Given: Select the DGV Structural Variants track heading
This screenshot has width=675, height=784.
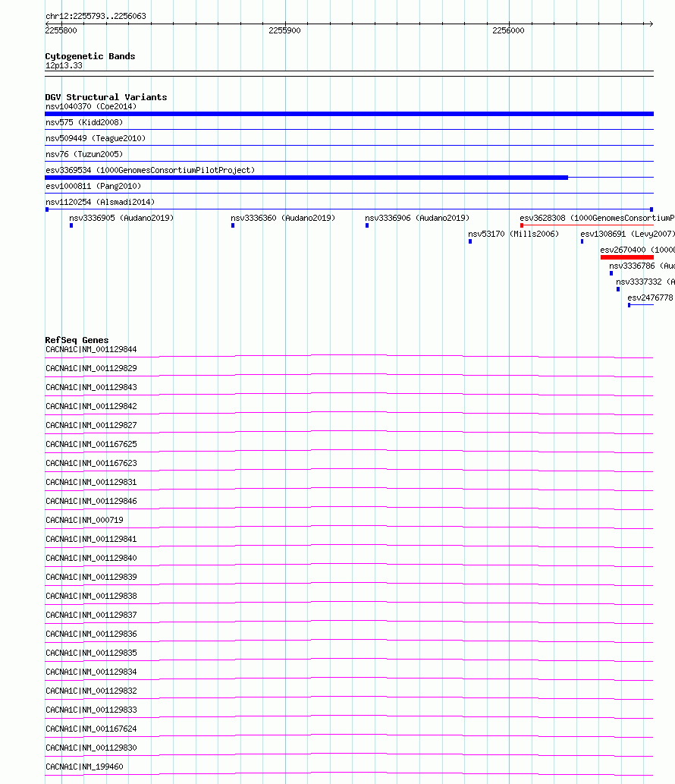Looking at the screenshot, I should click(106, 97).
